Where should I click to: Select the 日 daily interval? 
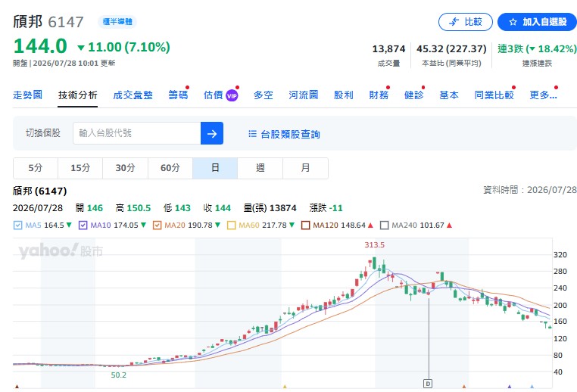[x=215, y=168]
